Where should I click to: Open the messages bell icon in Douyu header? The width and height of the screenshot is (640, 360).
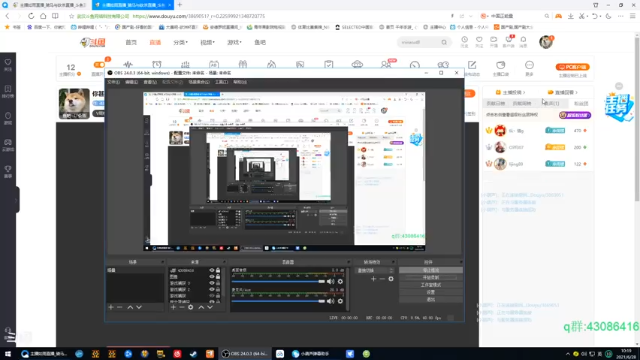coord(523,40)
